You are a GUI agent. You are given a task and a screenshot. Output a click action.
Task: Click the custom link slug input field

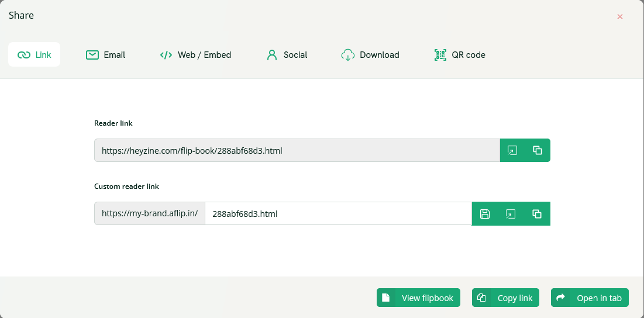(x=339, y=213)
